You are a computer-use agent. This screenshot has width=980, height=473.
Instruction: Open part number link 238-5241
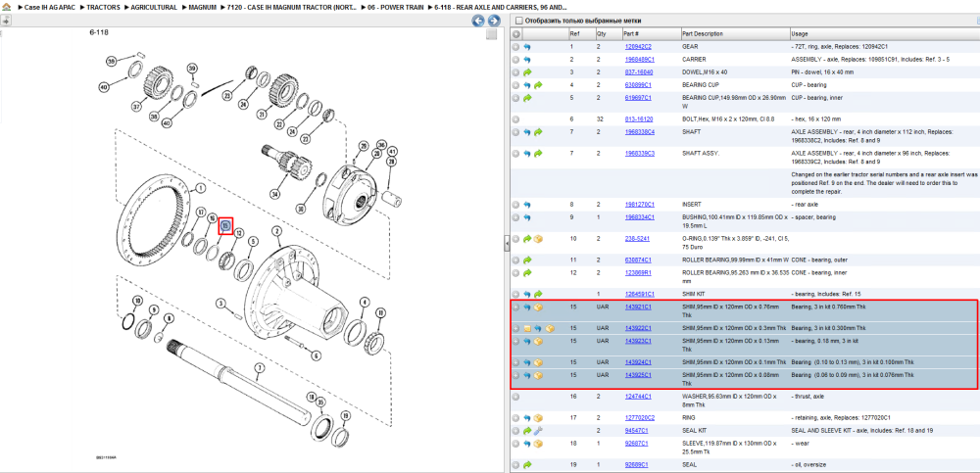pos(636,239)
